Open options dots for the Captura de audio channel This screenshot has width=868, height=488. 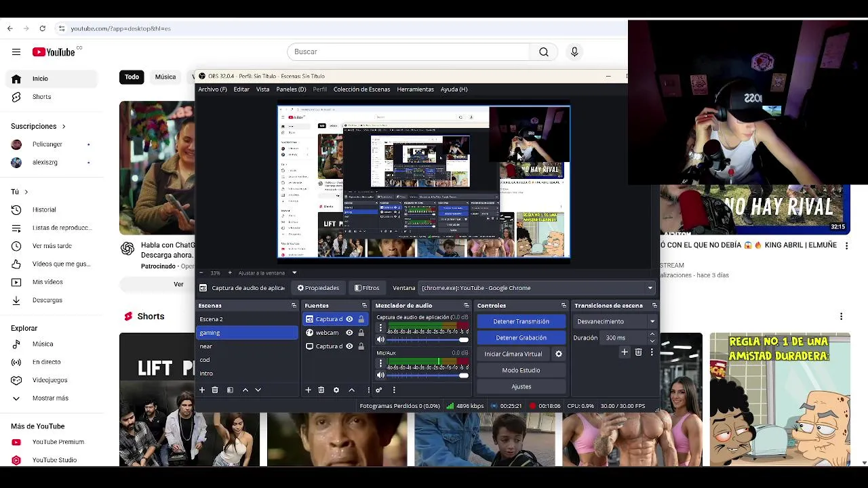coord(380,328)
